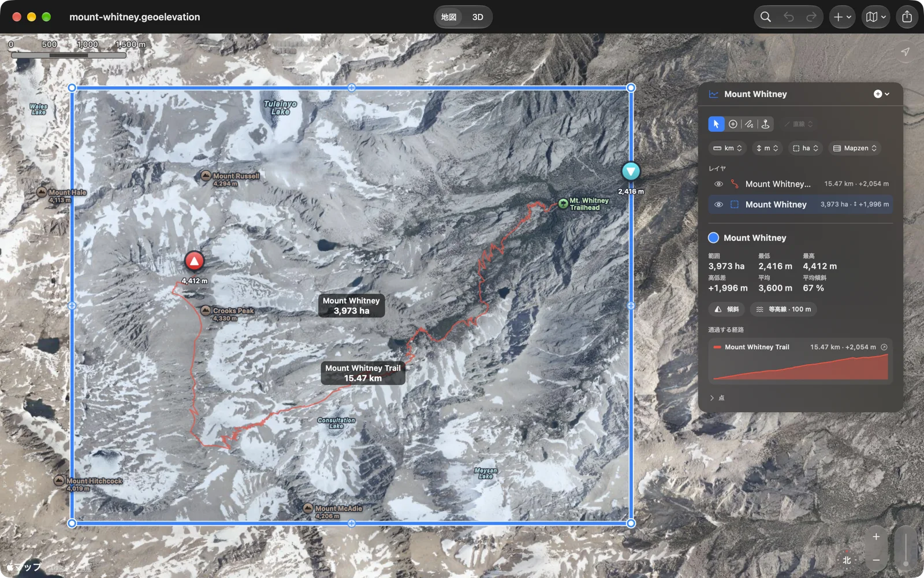The height and width of the screenshot is (578, 924).
Task: Open the Mount Whitney Trail detail arrow
Action: click(884, 347)
